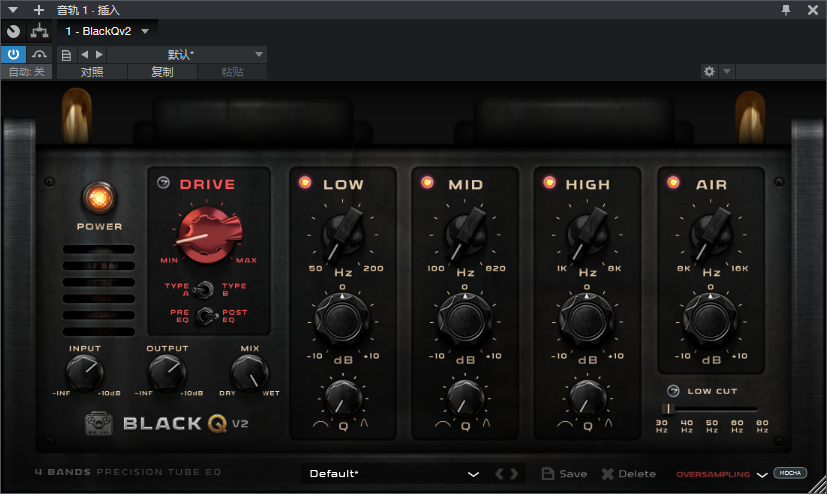Expand the OVERSAMPLING dropdown
This screenshot has height=494, width=827.
click(x=762, y=474)
